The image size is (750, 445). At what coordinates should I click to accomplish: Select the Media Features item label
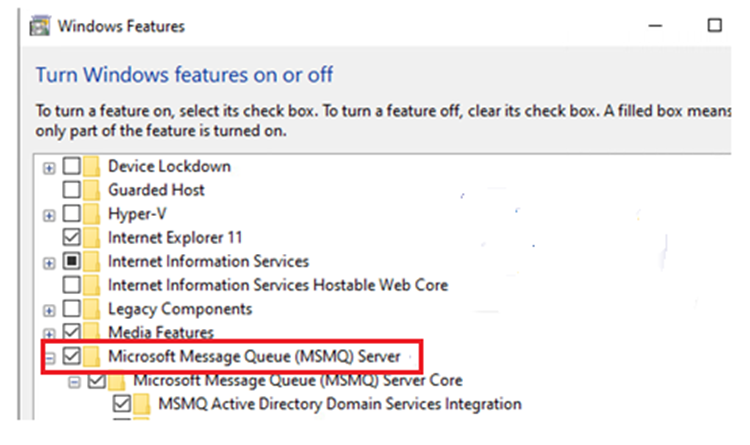pyautogui.click(x=161, y=332)
